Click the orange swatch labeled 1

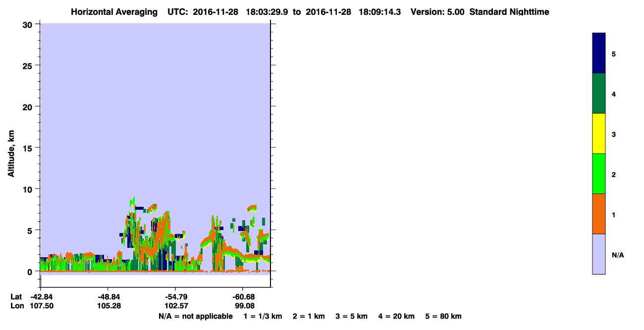[x=599, y=214]
